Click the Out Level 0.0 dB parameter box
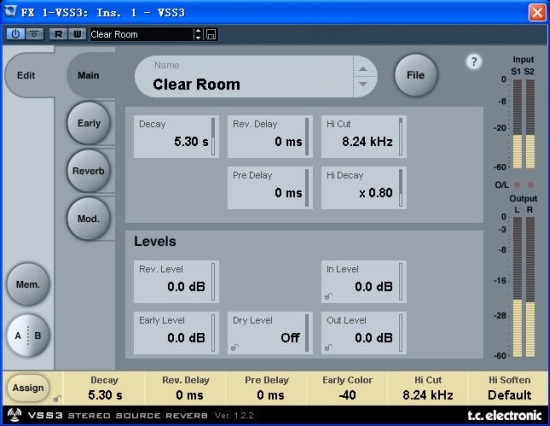 pyautogui.click(x=364, y=333)
